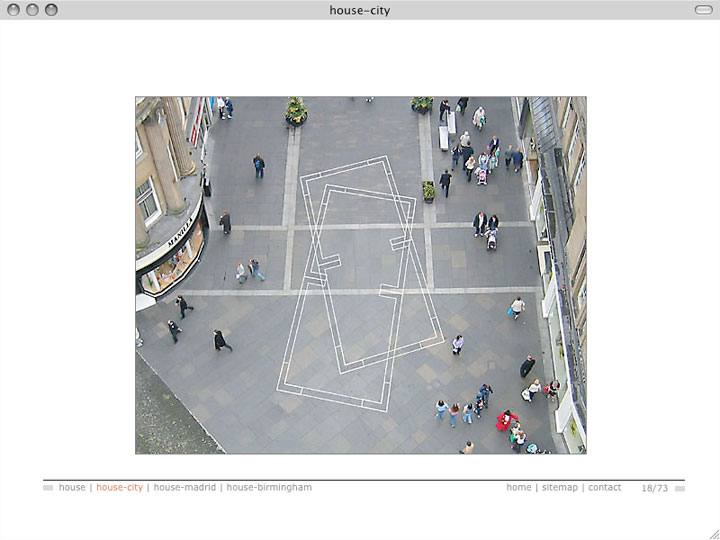Screen dimensions: 720x540
Task: Open the 'sitemap' link
Action: tap(560, 488)
